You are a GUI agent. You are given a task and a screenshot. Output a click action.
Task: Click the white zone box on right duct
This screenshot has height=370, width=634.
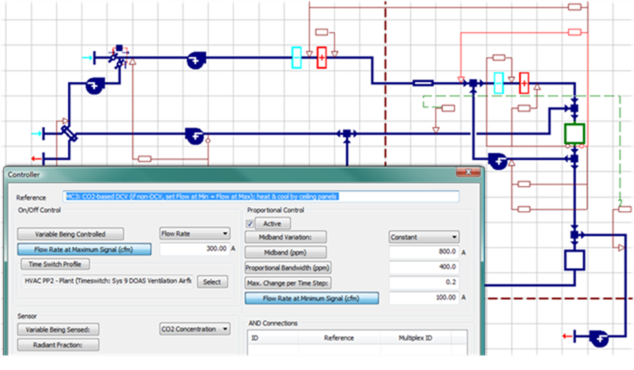575,260
